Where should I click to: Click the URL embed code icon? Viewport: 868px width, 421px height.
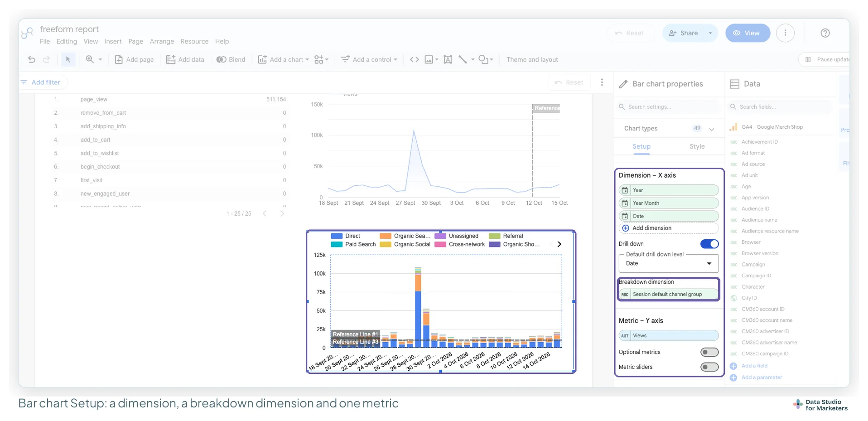pos(414,59)
